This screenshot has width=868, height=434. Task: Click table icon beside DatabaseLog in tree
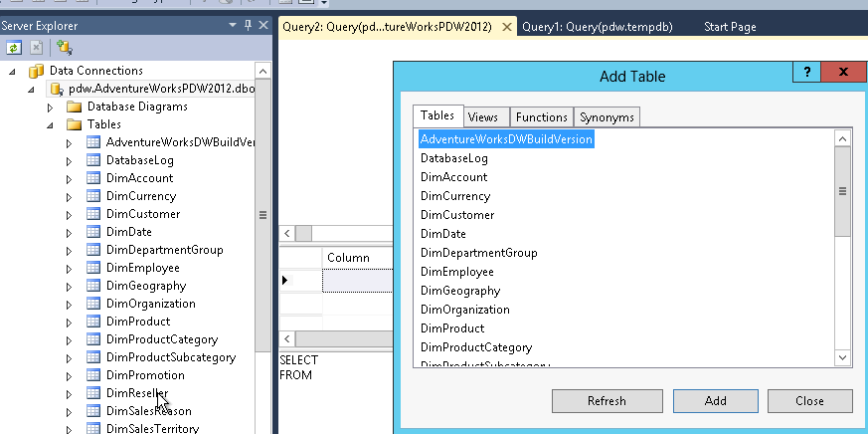[93, 160]
